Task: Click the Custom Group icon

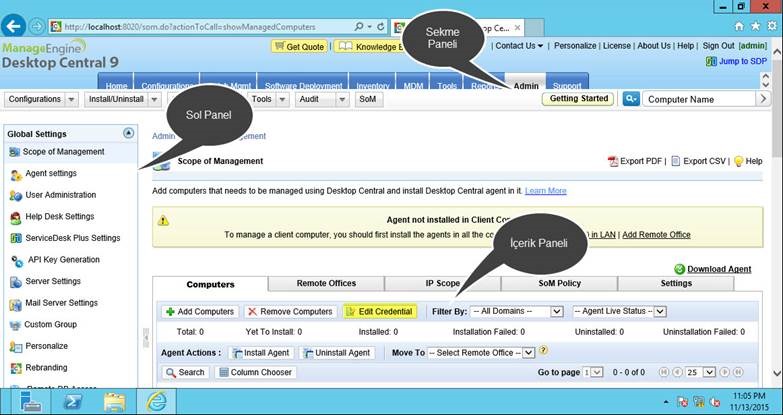Action: click(15, 325)
